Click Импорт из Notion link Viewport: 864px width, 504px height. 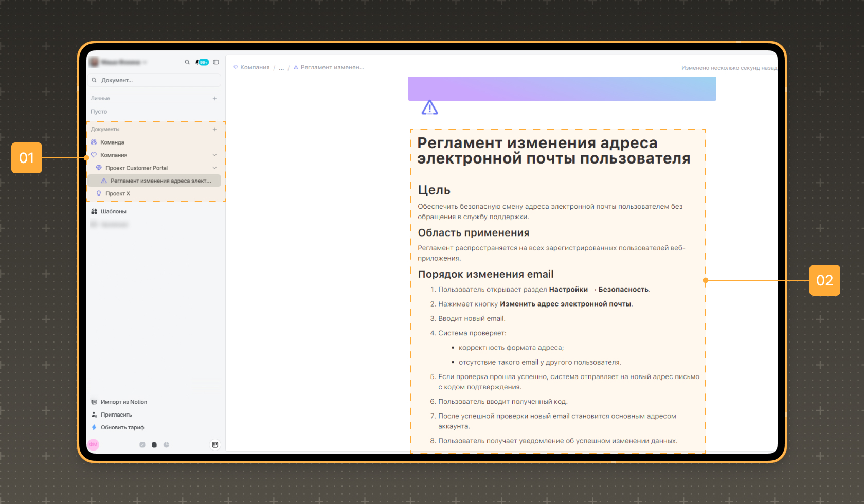[x=124, y=402]
